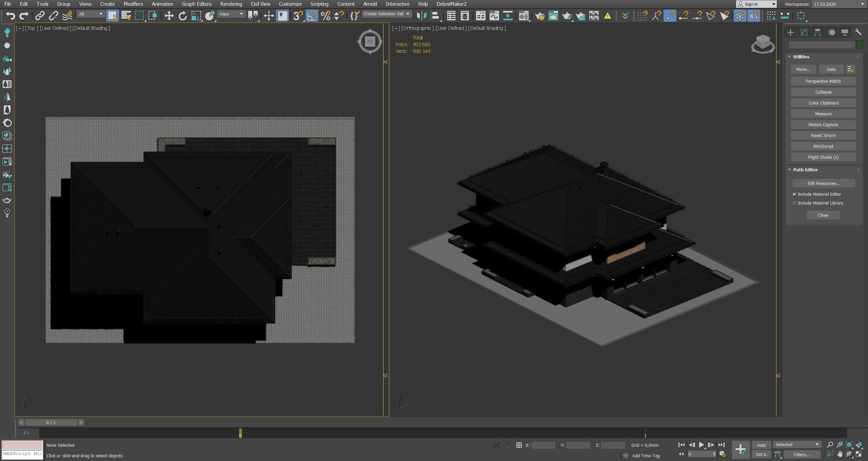Toggle the 3D Snaps button

pyautogui.click(x=298, y=16)
